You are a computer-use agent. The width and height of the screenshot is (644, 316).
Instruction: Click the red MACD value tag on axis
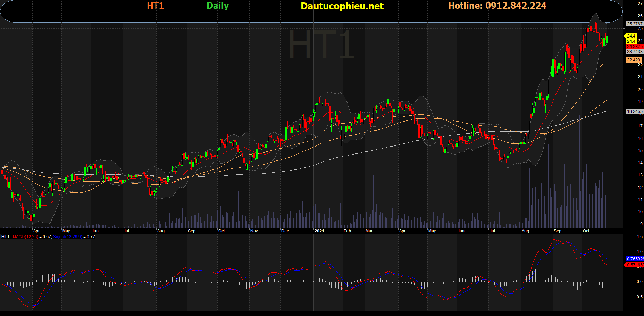coord(635,265)
